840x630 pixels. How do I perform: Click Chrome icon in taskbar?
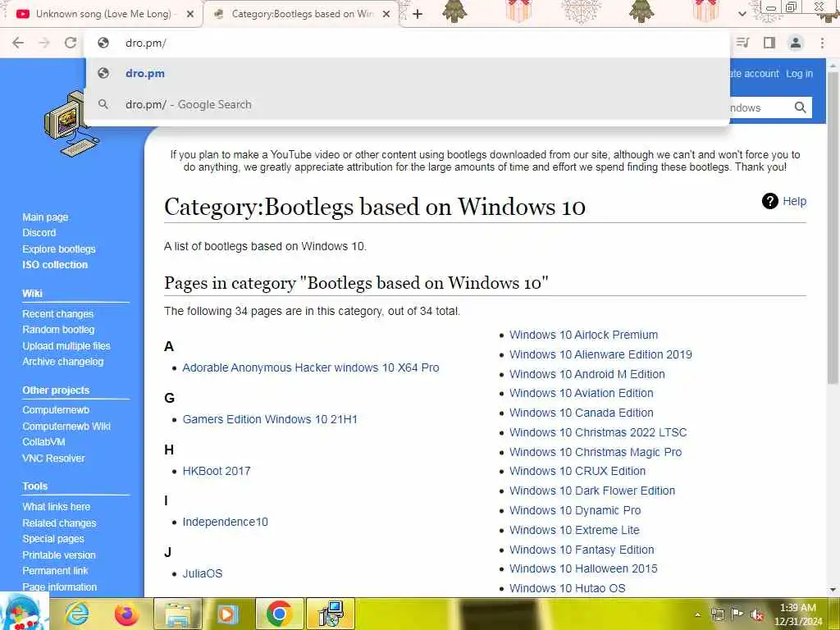(280, 614)
